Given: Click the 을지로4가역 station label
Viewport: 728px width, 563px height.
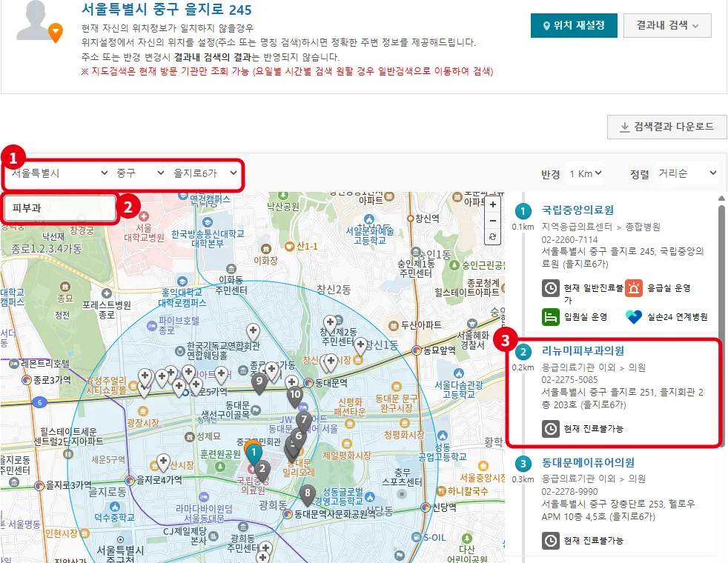Looking at the screenshot, I should pyautogui.click(x=159, y=480).
